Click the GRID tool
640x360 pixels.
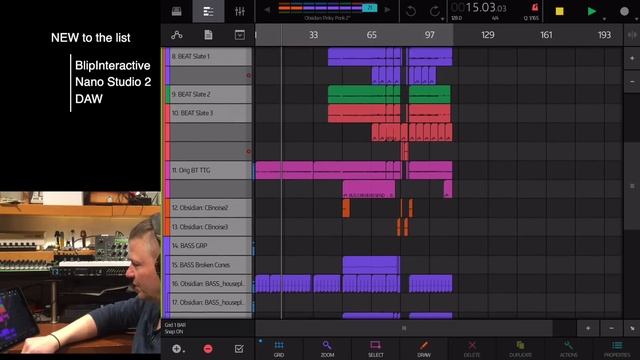[x=279, y=349]
